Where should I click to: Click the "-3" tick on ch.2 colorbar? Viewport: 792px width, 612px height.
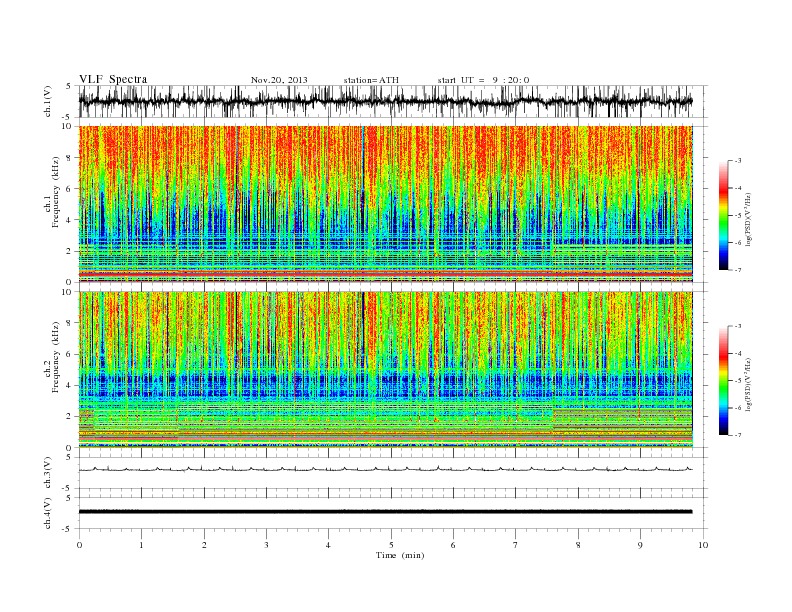(738, 326)
